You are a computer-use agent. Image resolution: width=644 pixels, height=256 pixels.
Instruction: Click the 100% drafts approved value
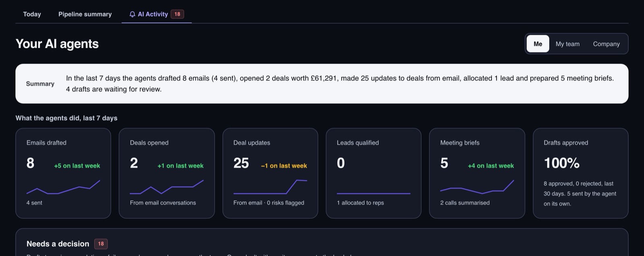561,163
